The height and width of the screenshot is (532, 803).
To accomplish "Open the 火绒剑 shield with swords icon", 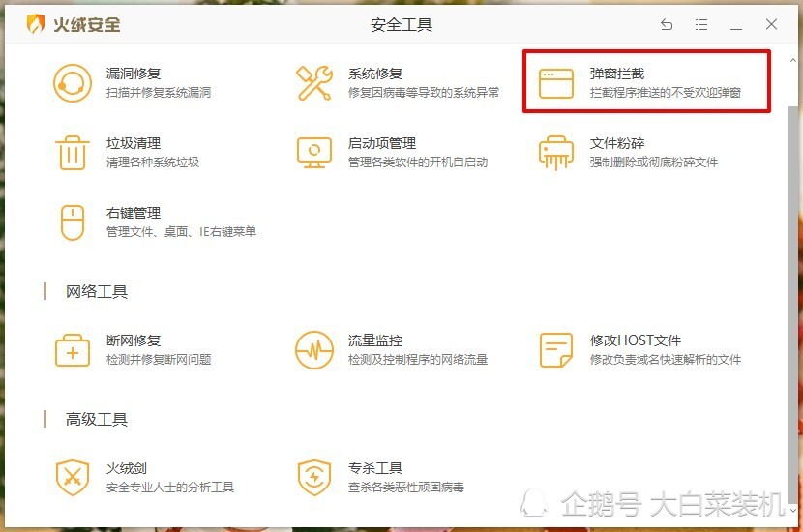I will (x=73, y=478).
